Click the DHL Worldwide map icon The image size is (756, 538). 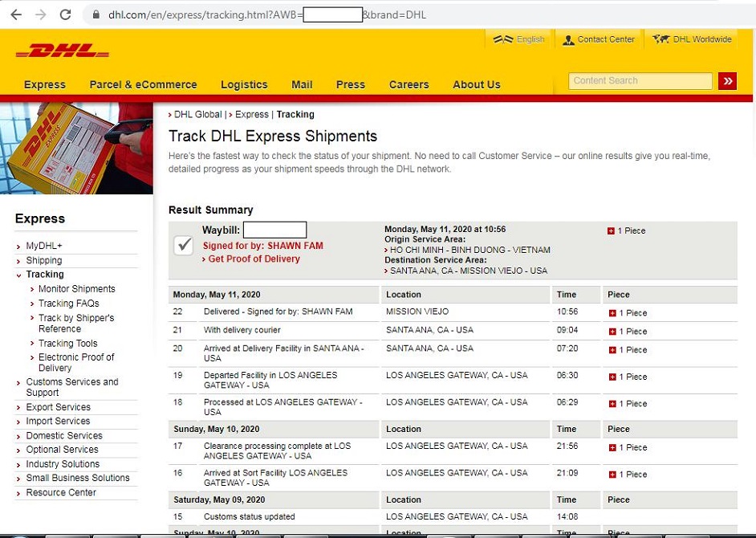coord(660,39)
